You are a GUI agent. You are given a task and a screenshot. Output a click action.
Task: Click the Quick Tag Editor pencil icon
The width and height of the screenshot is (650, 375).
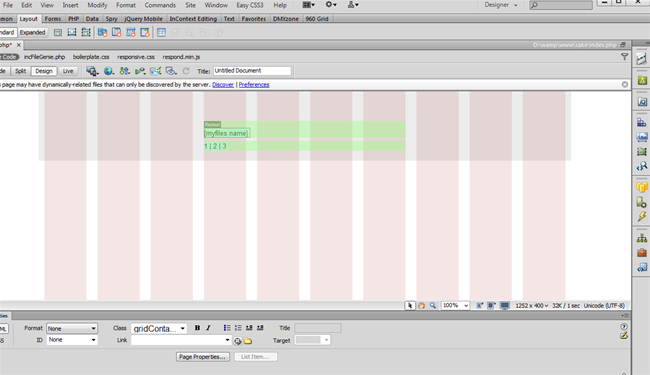(624, 335)
